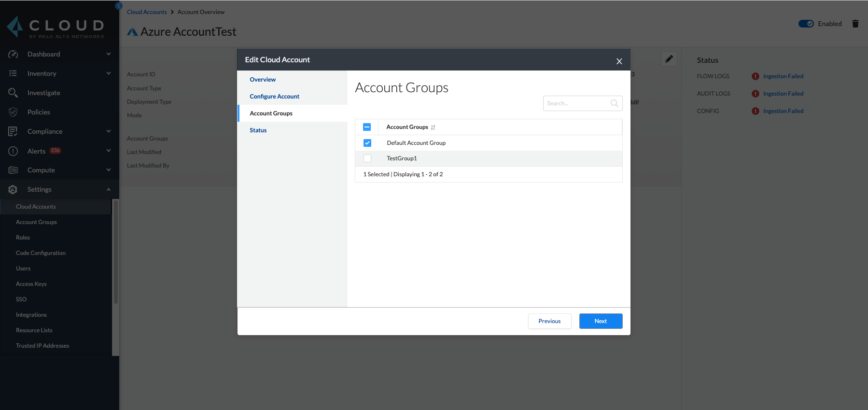Click the account groups Search field
The image size is (868, 410).
click(x=577, y=103)
